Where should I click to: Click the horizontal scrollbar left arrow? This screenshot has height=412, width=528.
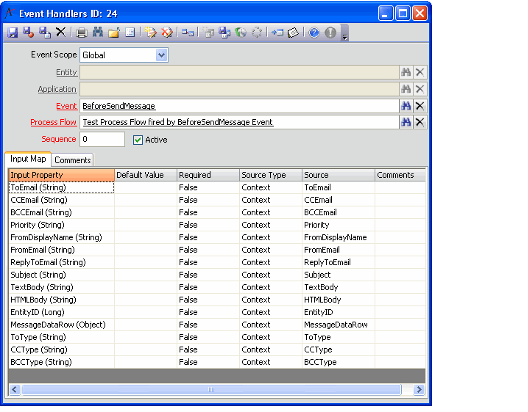(14, 389)
